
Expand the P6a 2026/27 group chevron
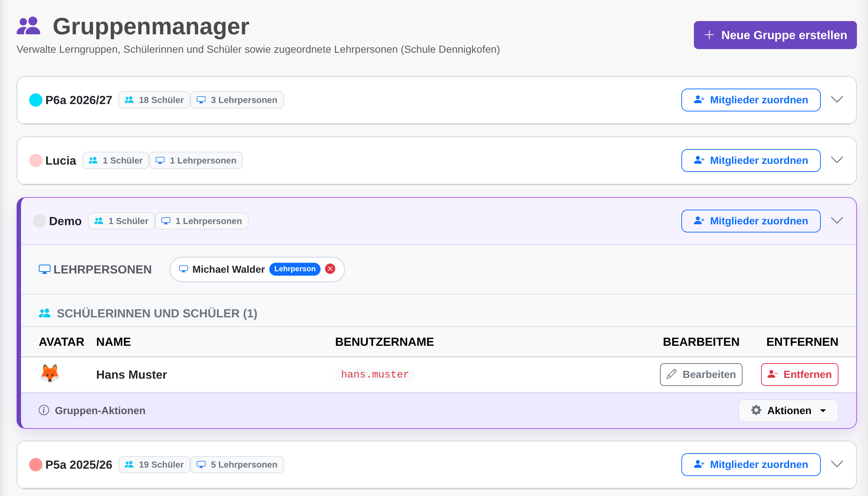coord(837,100)
